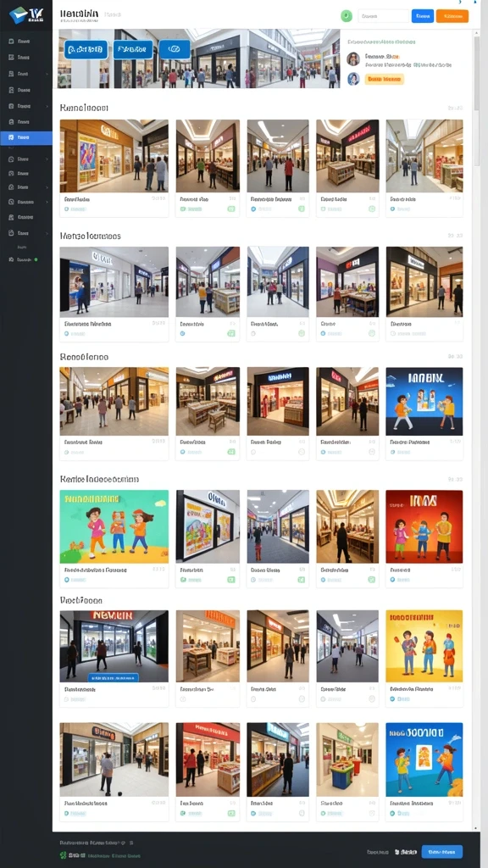Open the topmost sidebar menu item
Image resolution: width=488 pixels, height=868 pixels.
pyautogui.click(x=26, y=41)
